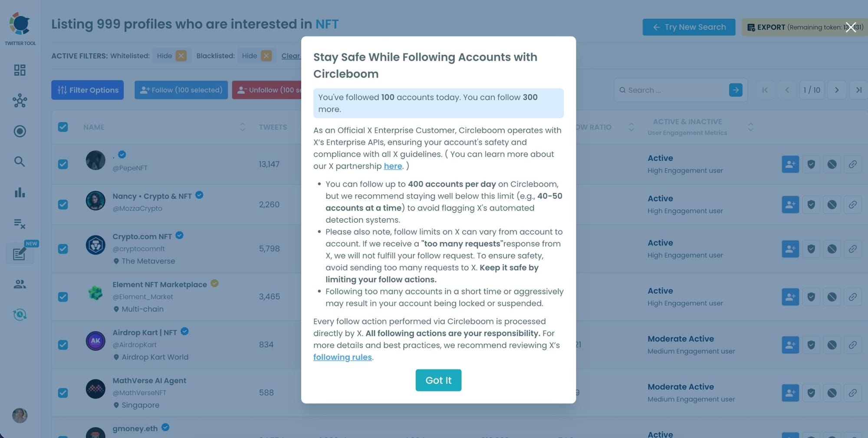
Task: Click the EXPORT option in the top bar
Action: click(x=770, y=27)
